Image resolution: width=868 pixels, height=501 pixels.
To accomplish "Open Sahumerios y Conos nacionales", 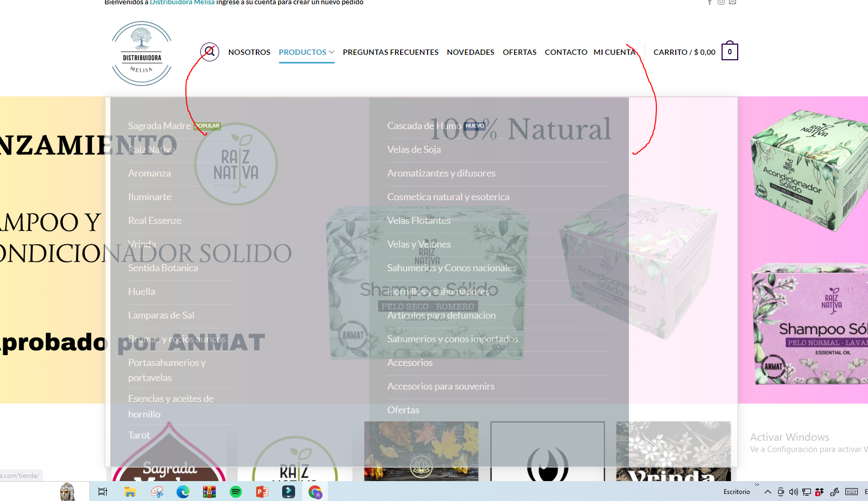I will click(x=452, y=268).
